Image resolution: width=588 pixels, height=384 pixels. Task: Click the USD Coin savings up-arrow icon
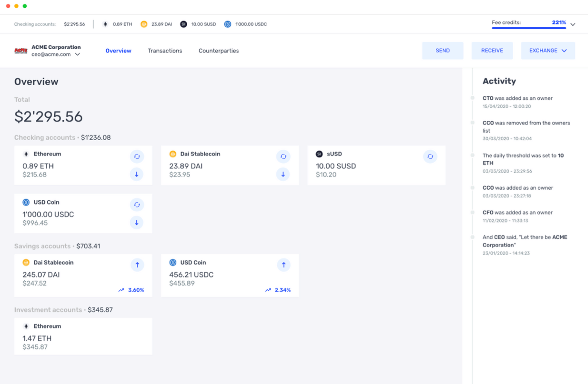coord(284,265)
